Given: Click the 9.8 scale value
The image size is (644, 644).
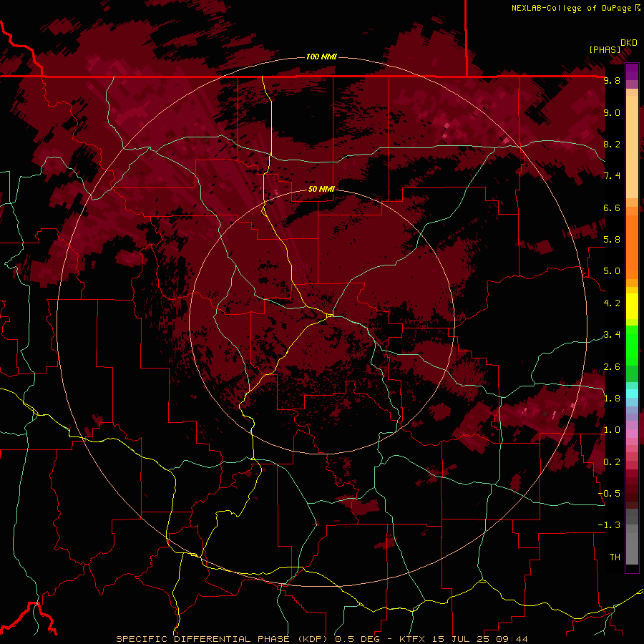Looking at the screenshot, I should tap(612, 80).
